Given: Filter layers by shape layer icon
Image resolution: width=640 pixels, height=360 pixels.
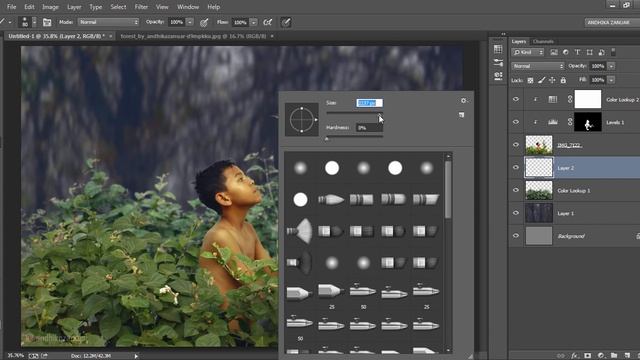Looking at the screenshot, I should coord(589,52).
